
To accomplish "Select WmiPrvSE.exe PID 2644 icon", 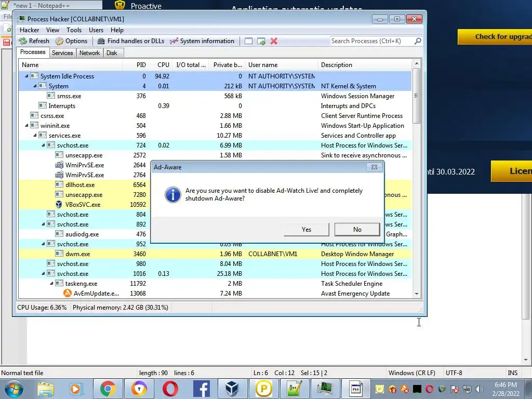I will (59, 165).
